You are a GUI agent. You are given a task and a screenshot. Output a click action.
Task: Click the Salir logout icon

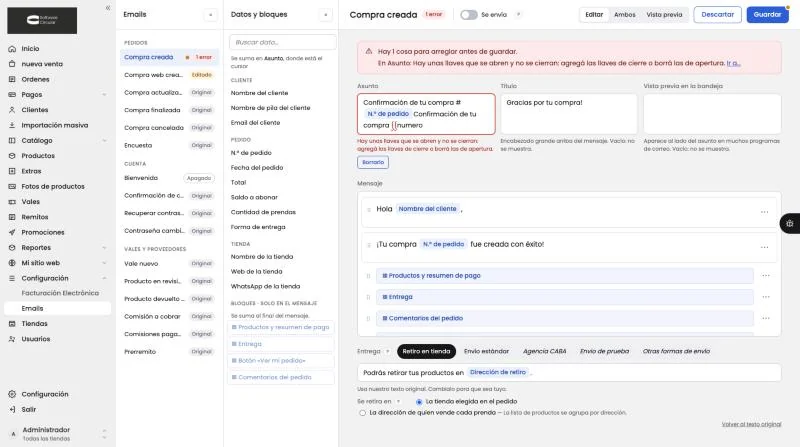[x=12, y=410]
